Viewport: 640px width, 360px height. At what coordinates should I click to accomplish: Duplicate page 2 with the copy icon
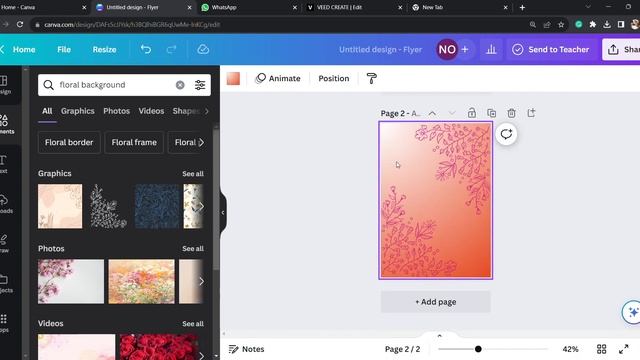coord(491,113)
